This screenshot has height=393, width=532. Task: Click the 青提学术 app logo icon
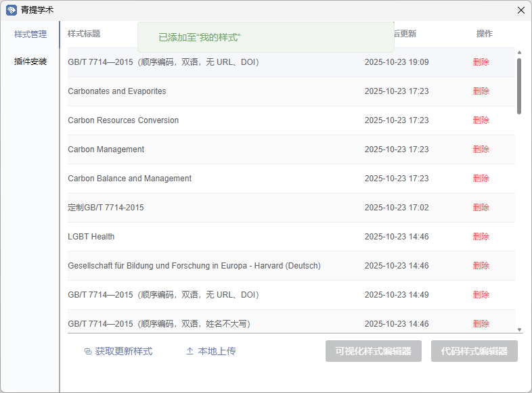pyautogui.click(x=12, y=10)
